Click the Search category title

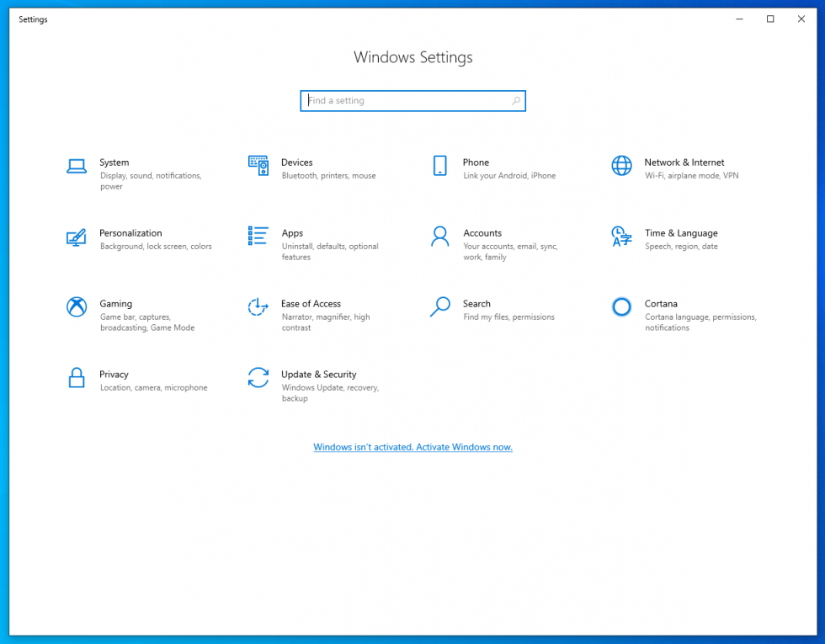(476, 304)
